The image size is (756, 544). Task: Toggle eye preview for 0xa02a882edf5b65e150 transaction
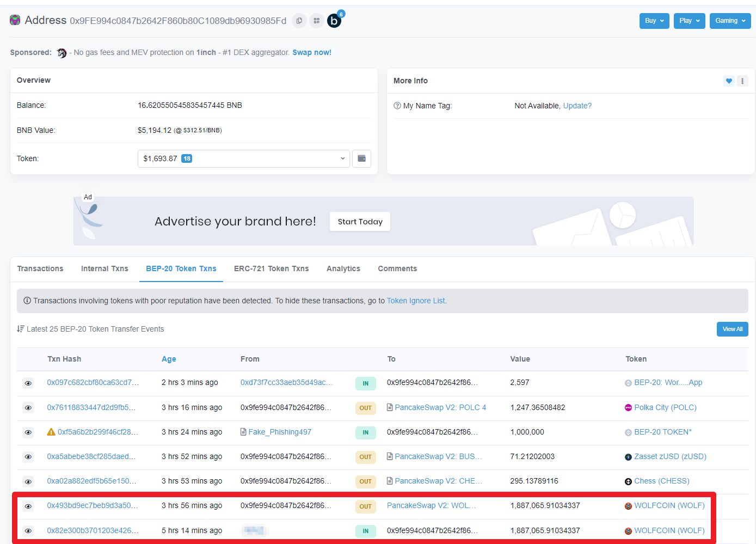(x=28, y=481)
